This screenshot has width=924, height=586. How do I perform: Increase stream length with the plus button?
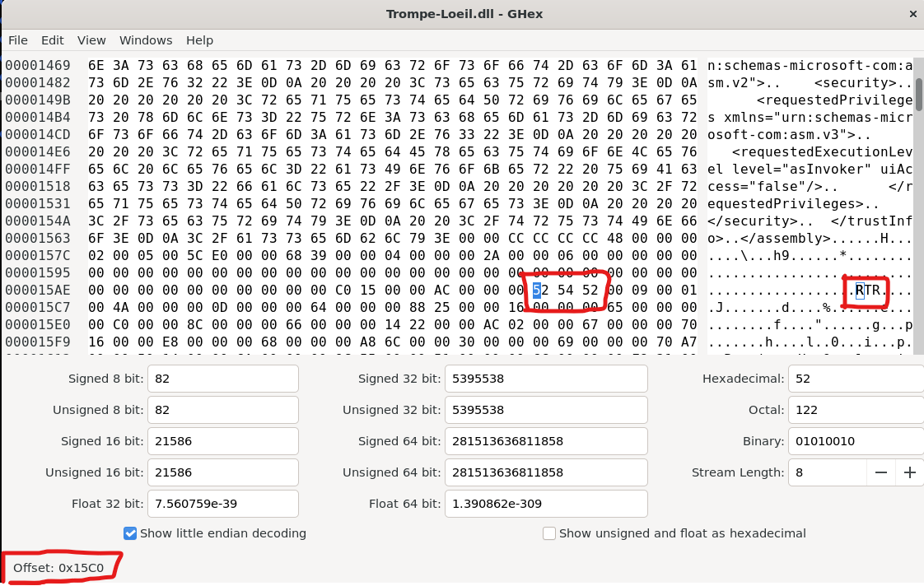[909, 472]
